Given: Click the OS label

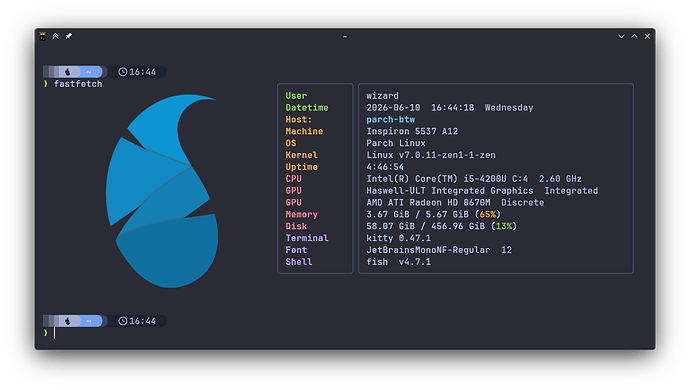Looking at the screenshot, I should pos(291,143).
